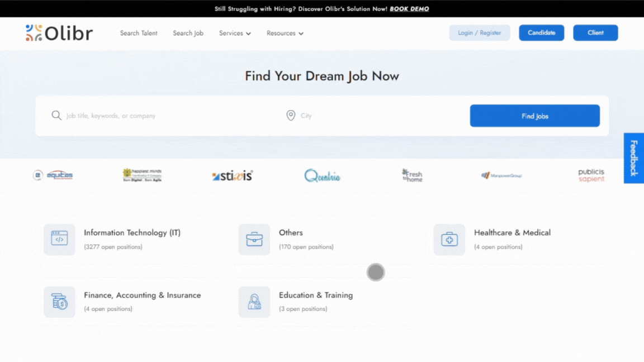Click the Education & Training icon
This screenshot has height=362, width=644.
254,302
